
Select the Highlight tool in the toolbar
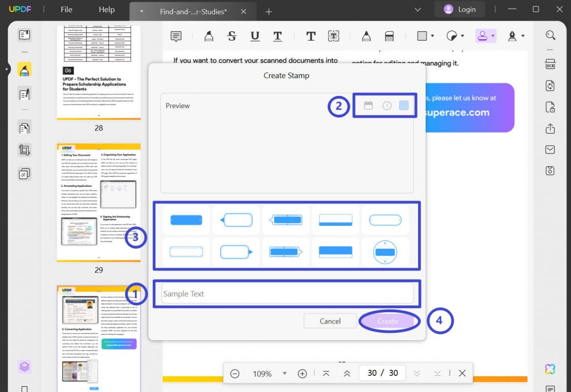208,36
